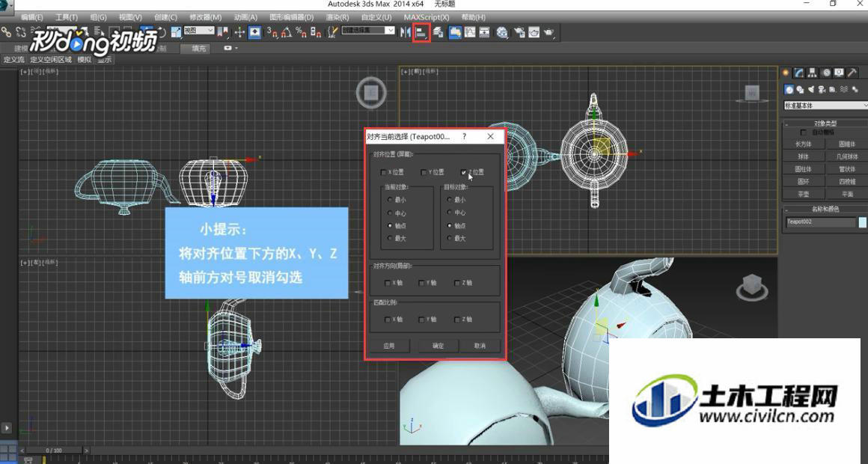Open the 标准基本体 dropdown
Image resolution: width=868 pixels, height=464 pixels.
(x=825, y=106)
